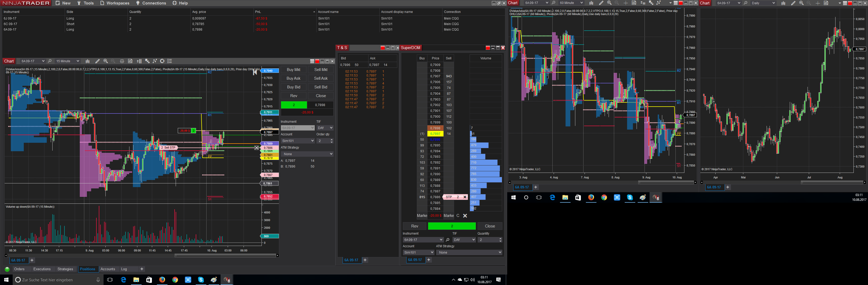Search instrument in the 15 Minute chart

point(50,61)
